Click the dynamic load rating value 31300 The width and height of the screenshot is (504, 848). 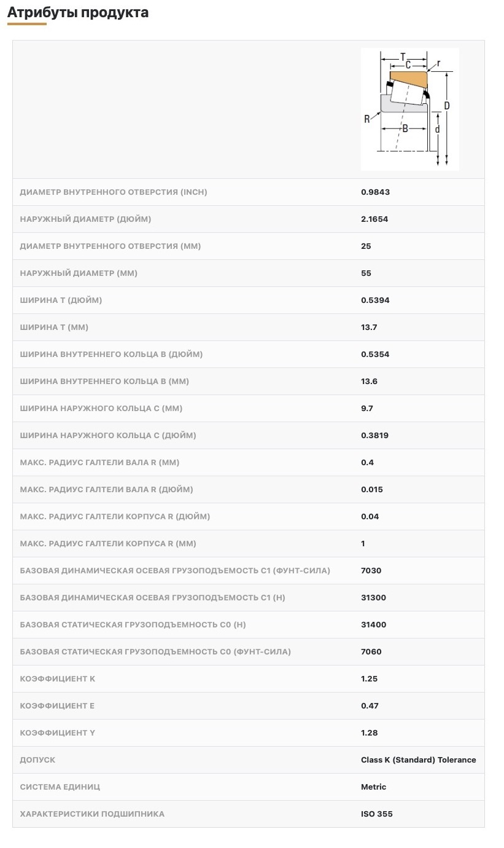click(373, 598)
